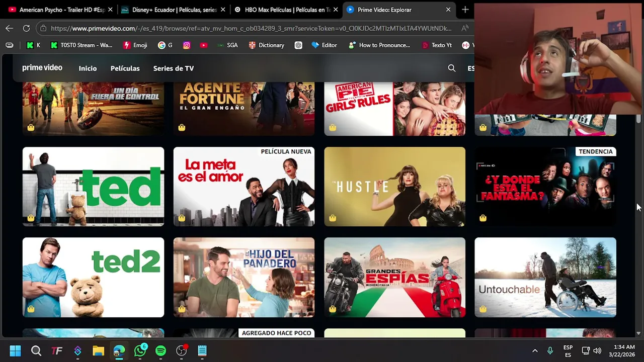
Task: Click the microphone icon in system tray
Action: click(550, 350)
